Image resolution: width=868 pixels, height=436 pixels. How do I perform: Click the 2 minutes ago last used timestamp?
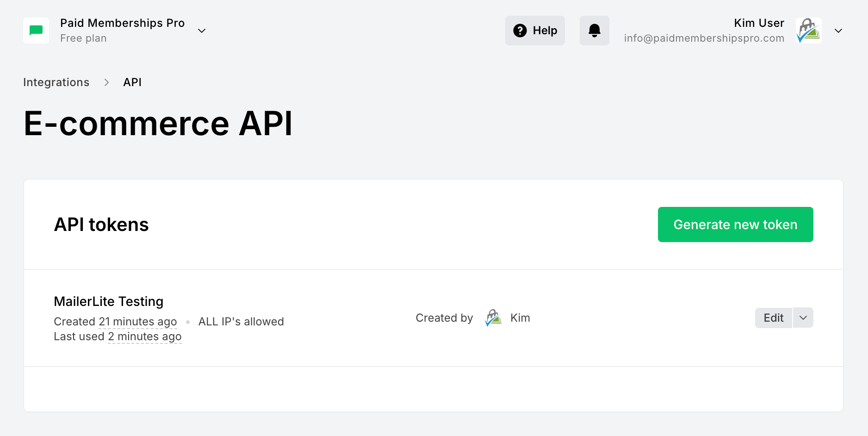(145, 336)
